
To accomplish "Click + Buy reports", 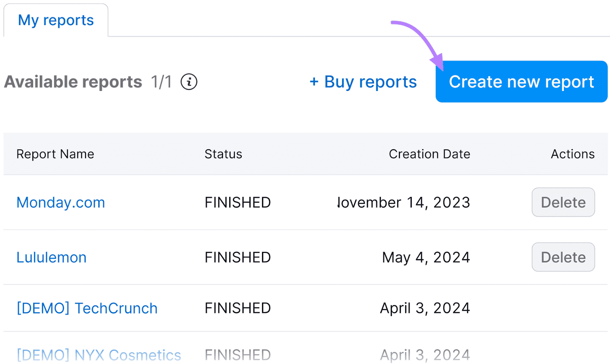I will (x=362, y=81).
